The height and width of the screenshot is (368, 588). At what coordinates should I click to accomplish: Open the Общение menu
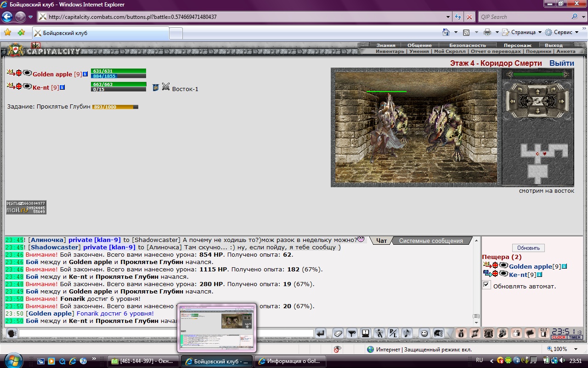click(419, 45)
